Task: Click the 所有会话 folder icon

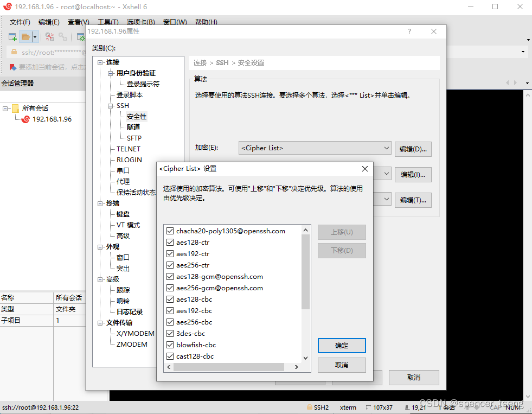Action: pos(15,108)
